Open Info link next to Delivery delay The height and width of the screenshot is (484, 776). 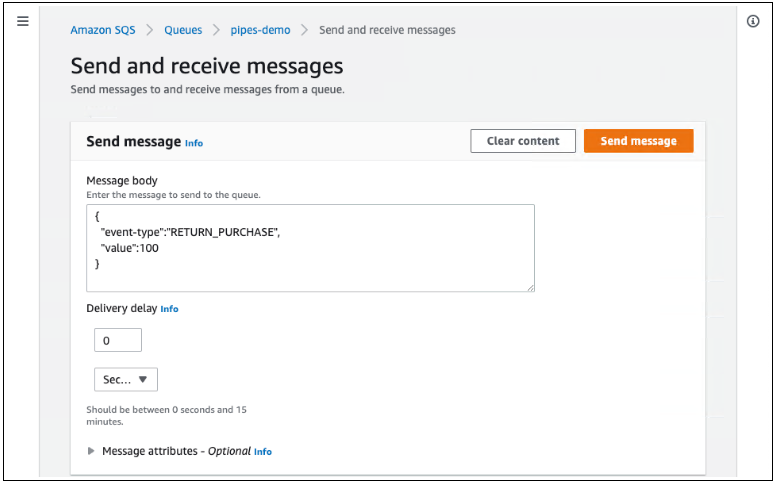170,309
